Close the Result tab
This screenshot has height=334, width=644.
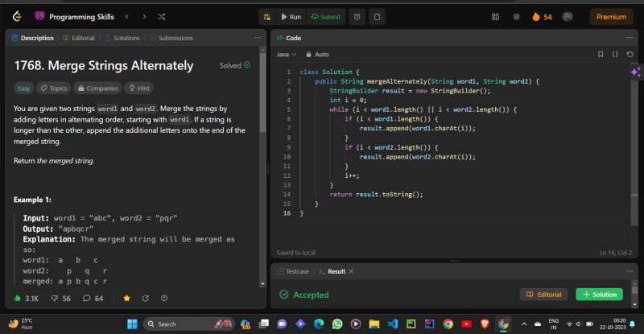click(x=351, y=271)
